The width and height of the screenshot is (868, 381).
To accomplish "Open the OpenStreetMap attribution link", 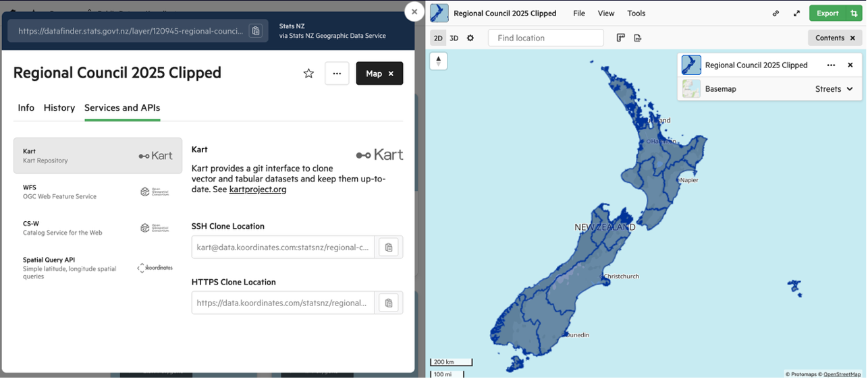I will click(842, 374).
